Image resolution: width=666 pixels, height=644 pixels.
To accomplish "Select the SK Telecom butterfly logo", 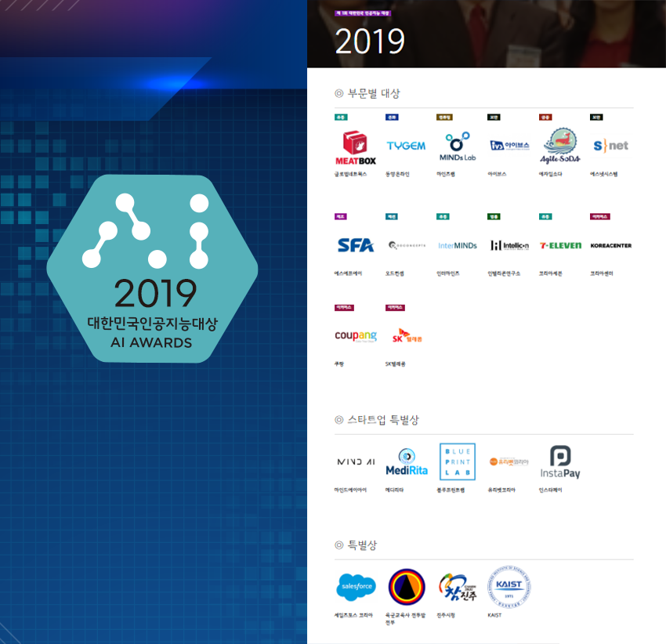I will [406, 336].
